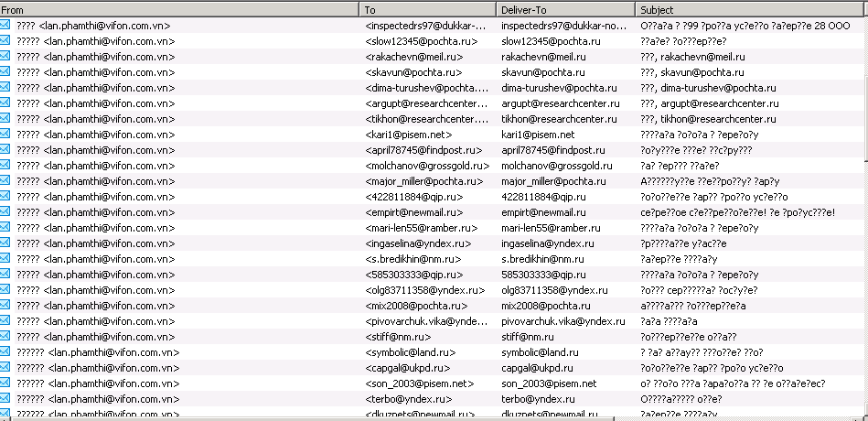Click envelope icon for argupt@researchcenter.ru message
The image size is (868, 421).
[x=5, y=102]
